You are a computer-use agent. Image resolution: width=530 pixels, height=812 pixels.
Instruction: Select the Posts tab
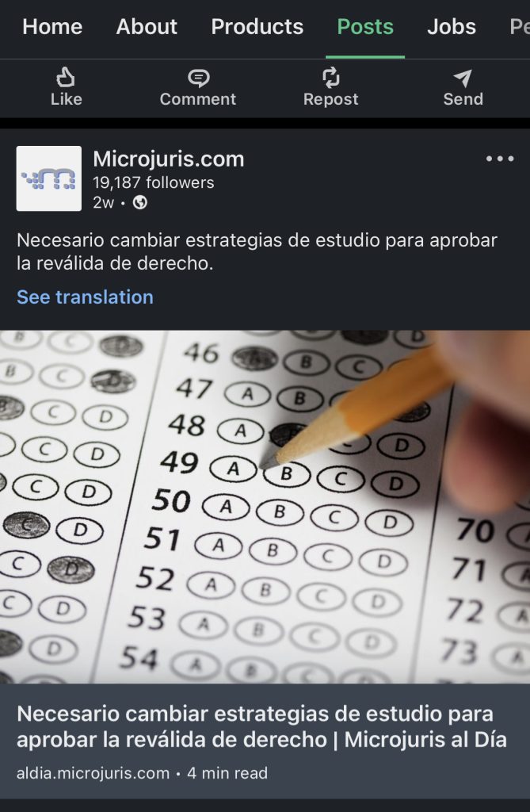[x=365, y=27]
